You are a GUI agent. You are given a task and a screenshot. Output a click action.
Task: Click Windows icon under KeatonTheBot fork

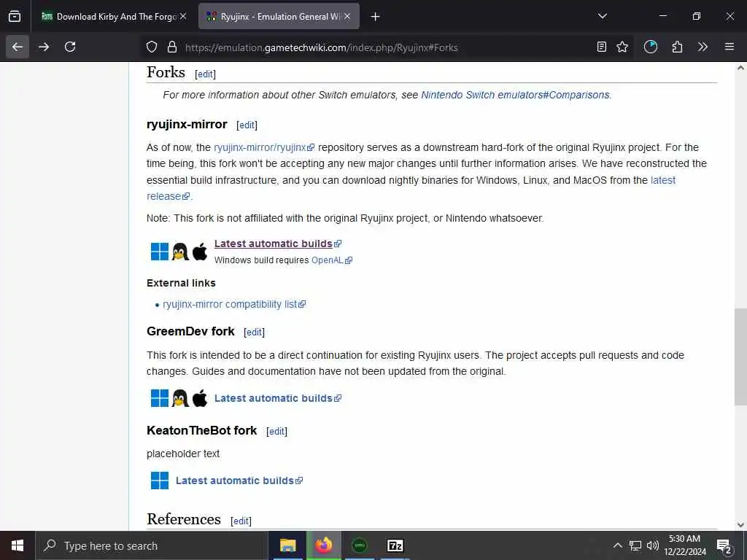[x=160, y=481]
